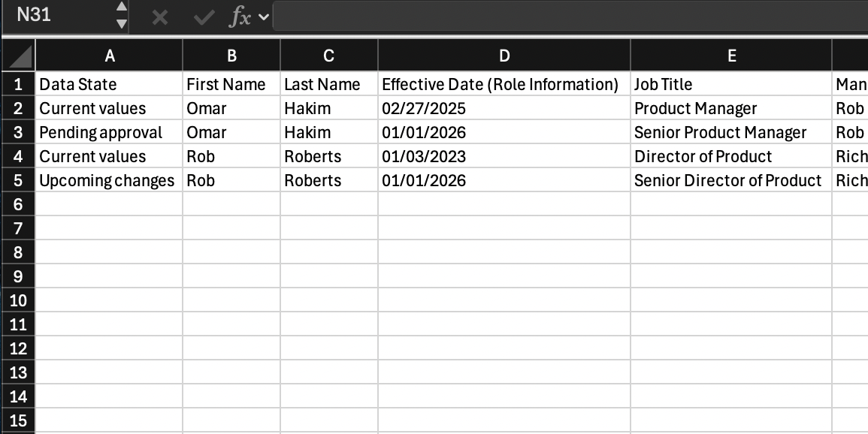Click the cancel entry X icon
This screenshot has width=868, height=434.
point(159,17)
